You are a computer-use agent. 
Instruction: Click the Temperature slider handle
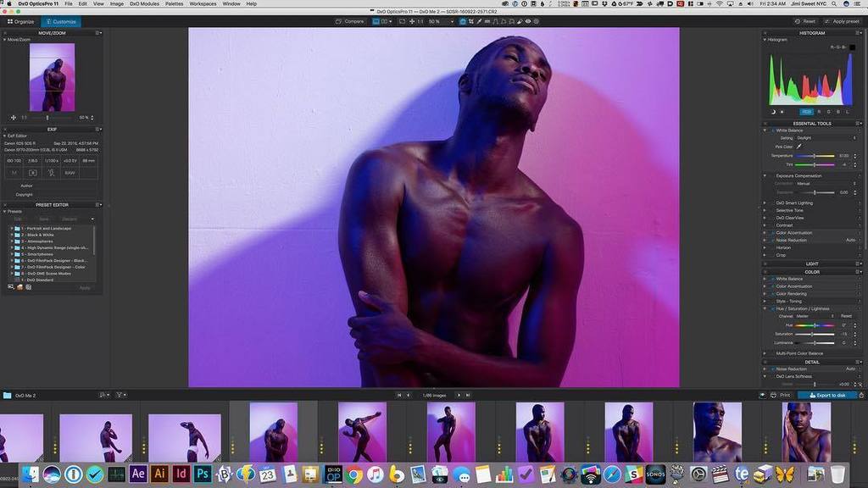coord(814,156)
